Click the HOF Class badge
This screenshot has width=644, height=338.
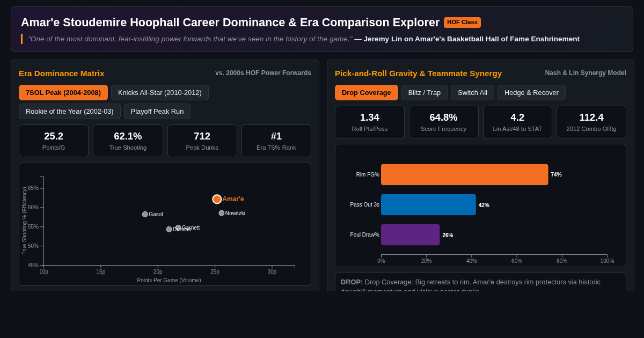coord(462,23)
